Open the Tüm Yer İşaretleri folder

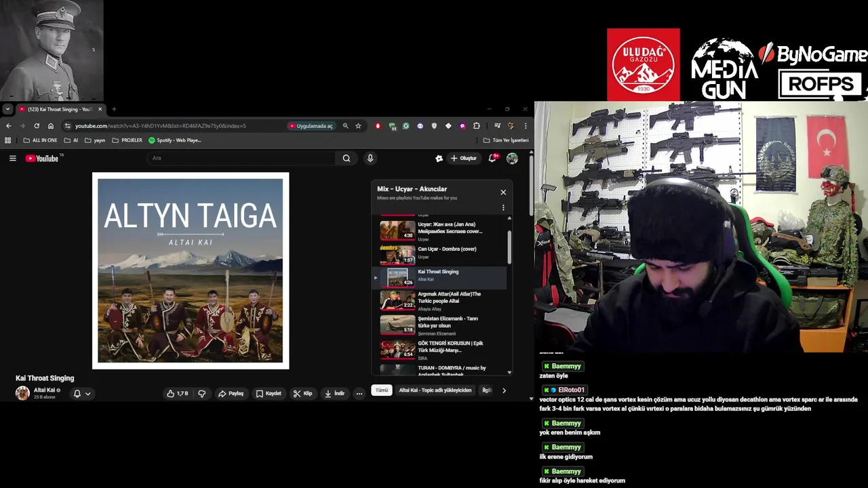click(506, 140)
